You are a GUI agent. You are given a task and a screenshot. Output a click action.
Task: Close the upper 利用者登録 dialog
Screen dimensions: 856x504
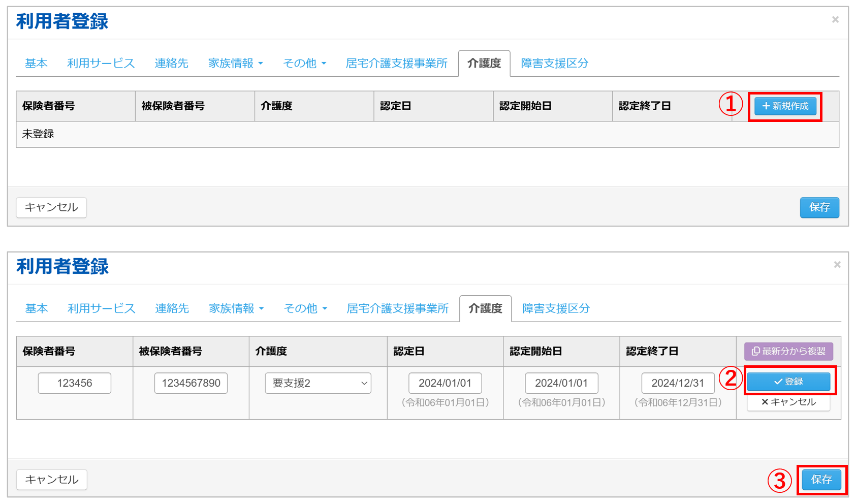pos(835,20)
